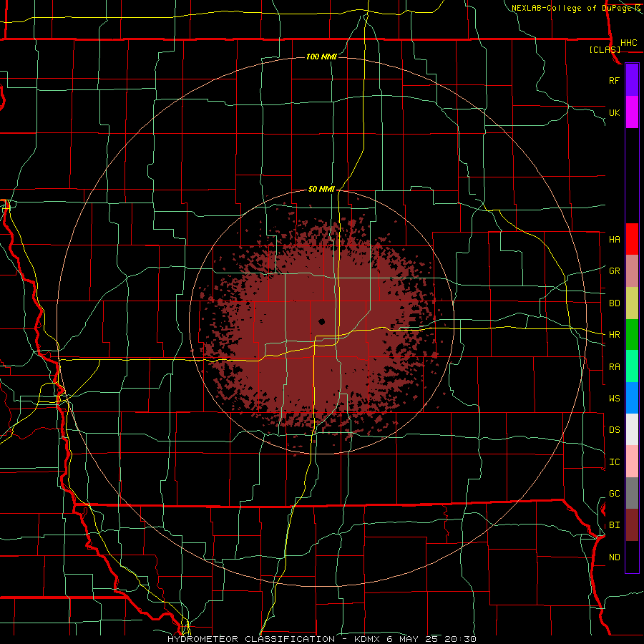Image resolution: width=644 pixels, height=644 pixels.
Task: Click the 100 NMI range ring label
Action: (321, 57)
